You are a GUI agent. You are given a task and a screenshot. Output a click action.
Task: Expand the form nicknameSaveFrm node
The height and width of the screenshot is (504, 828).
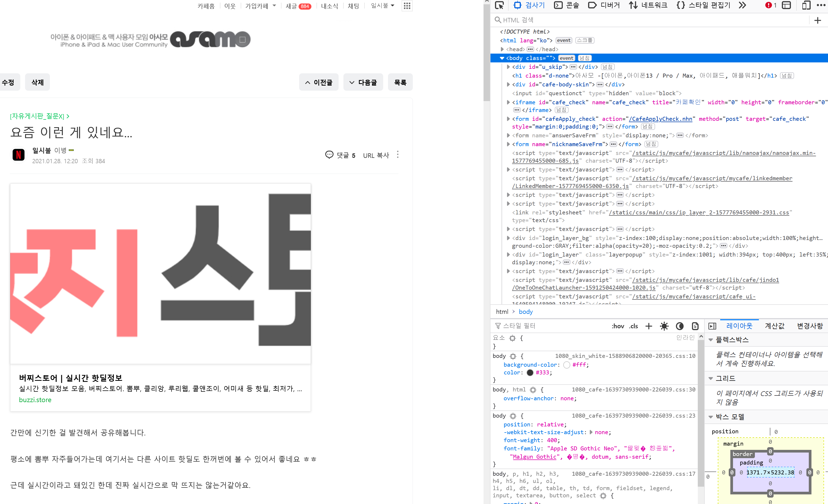point(508,144)
